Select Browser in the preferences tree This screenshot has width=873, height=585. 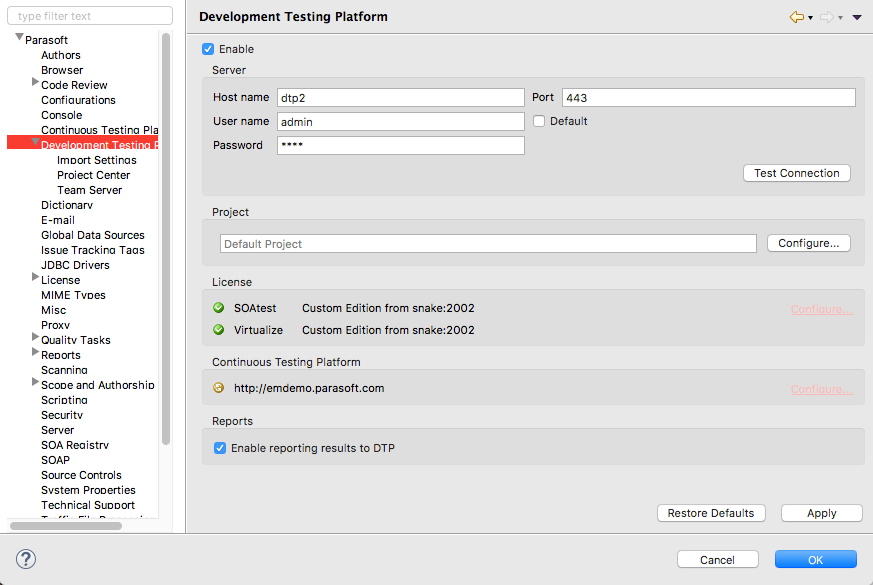click(62, 70)
